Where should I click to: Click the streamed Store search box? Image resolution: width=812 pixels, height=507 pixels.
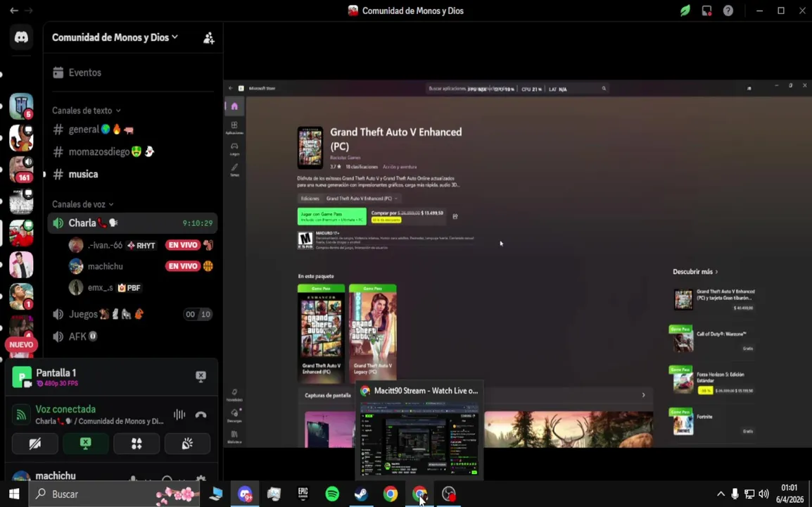[516, 89]
